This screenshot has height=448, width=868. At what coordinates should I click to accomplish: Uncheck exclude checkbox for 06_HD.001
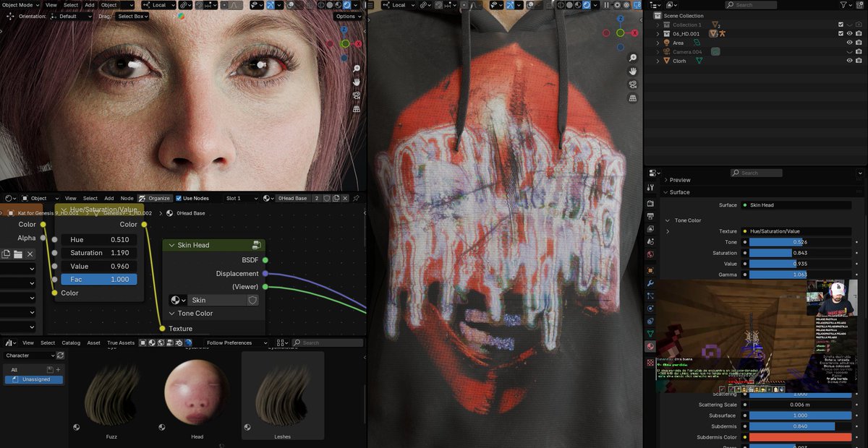(840, 33)
